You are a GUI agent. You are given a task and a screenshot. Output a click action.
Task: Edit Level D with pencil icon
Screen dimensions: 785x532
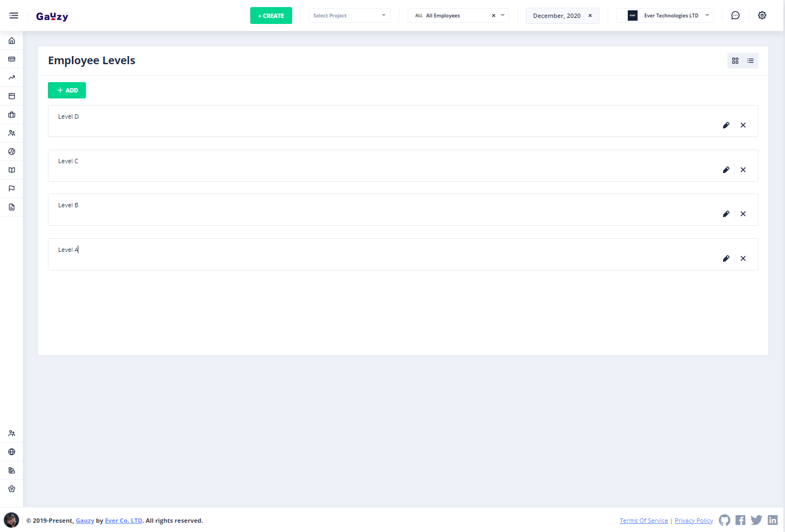726,125
